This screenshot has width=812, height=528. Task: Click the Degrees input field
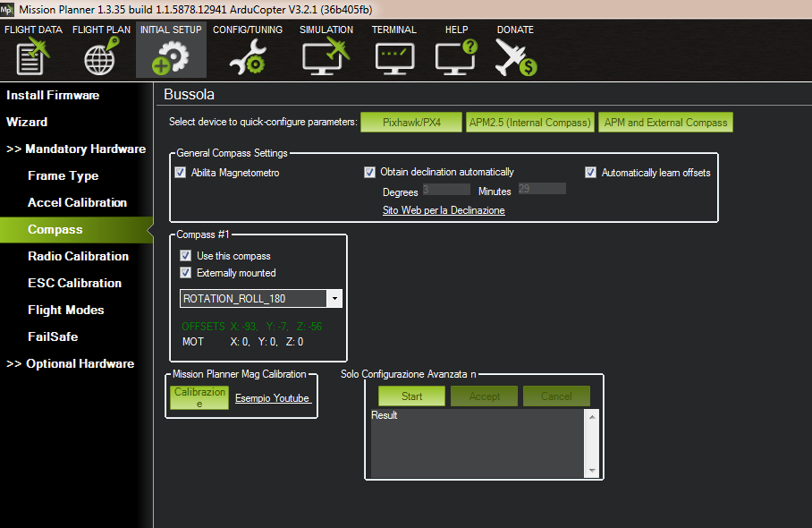[x=446, y=189]
